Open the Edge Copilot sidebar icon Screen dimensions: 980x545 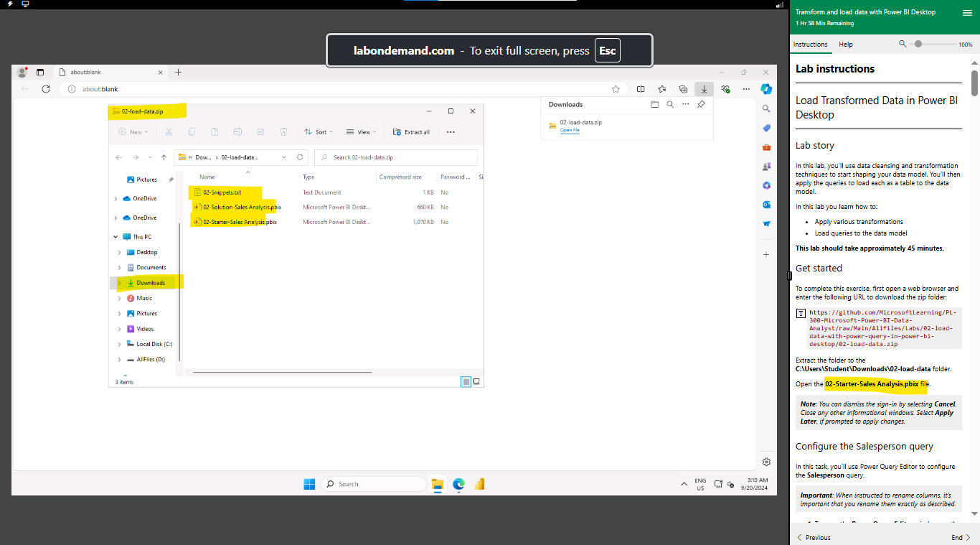pos(766,89)
